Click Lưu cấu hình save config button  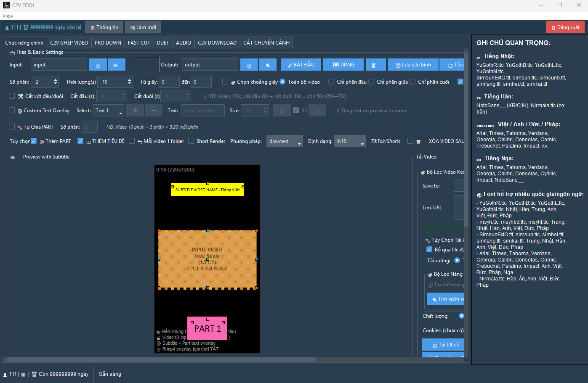click(x=413, y=65)
